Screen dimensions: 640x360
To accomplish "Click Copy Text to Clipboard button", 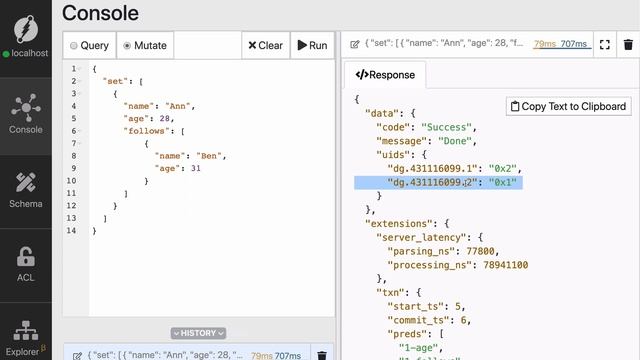I will [x=569, y=107].
